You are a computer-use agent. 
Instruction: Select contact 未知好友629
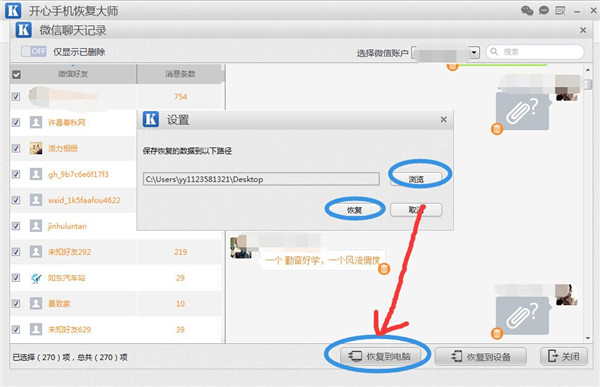(x=69, y=329)
